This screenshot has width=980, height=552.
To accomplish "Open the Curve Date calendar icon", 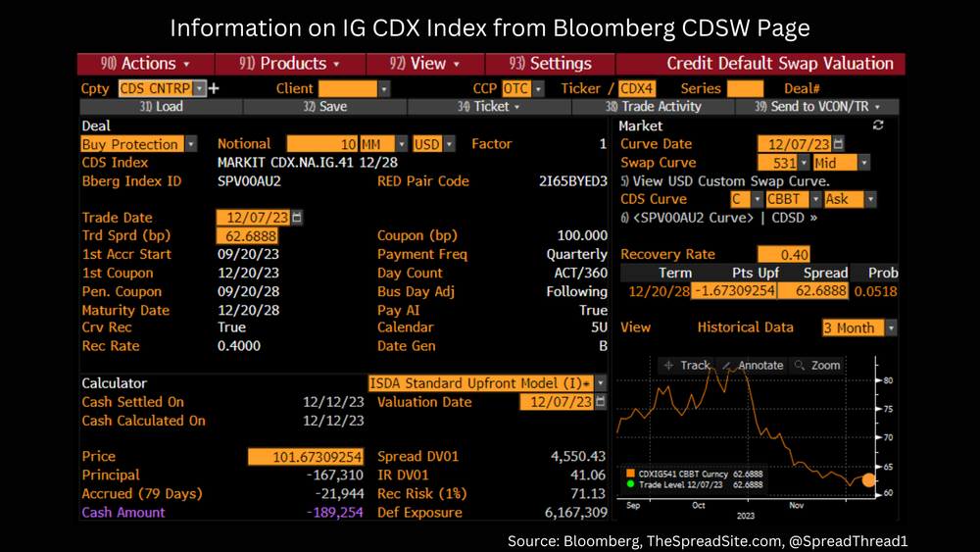I will (838, 144).
